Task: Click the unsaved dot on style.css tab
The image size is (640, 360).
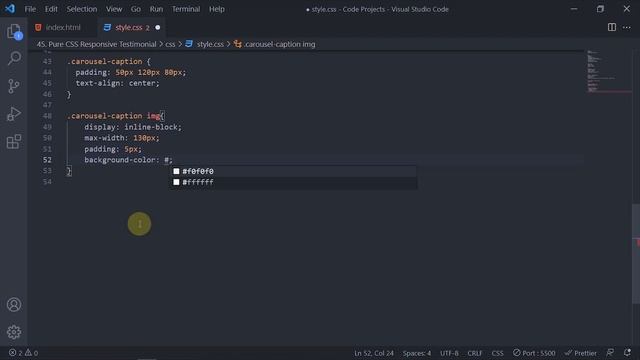Action: click(x=158, y=27)
